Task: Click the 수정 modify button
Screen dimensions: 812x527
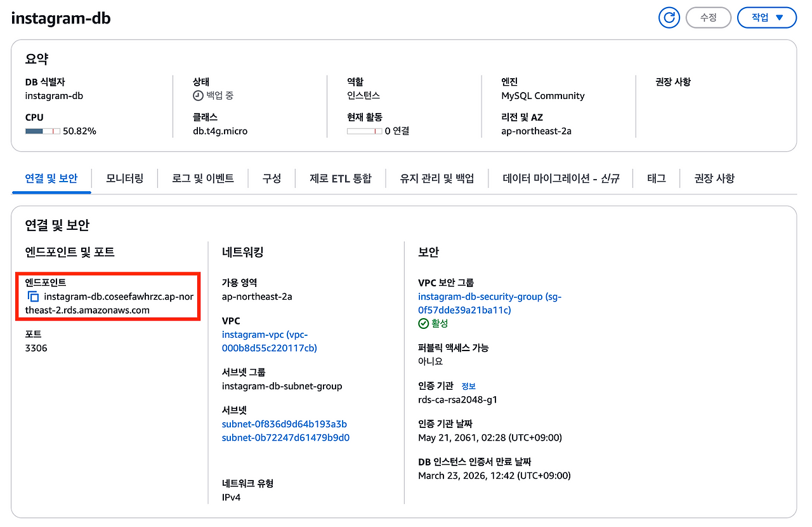Action: pos(709,18)
